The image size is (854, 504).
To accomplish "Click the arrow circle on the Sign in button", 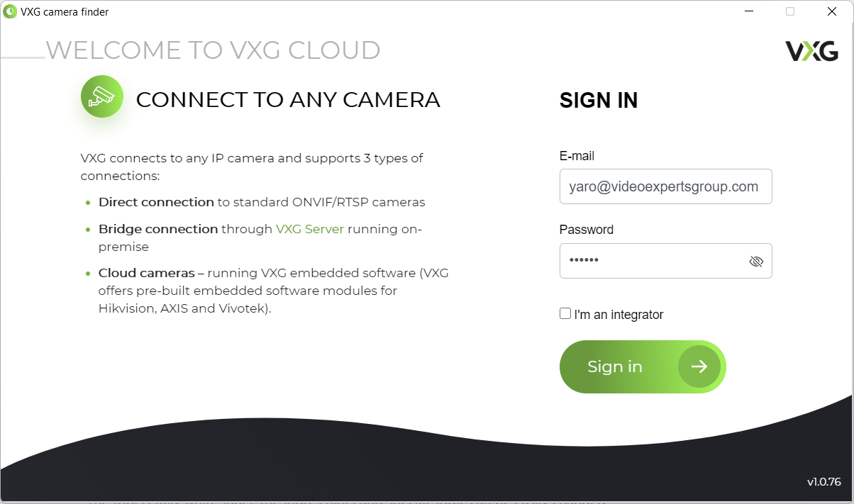I will 699,366.
